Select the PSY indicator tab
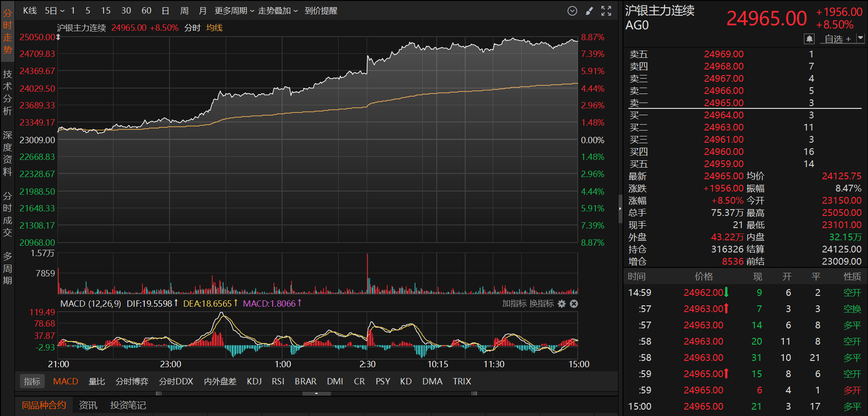Viewport: 868px width, 416px height. tap(383, 381)
